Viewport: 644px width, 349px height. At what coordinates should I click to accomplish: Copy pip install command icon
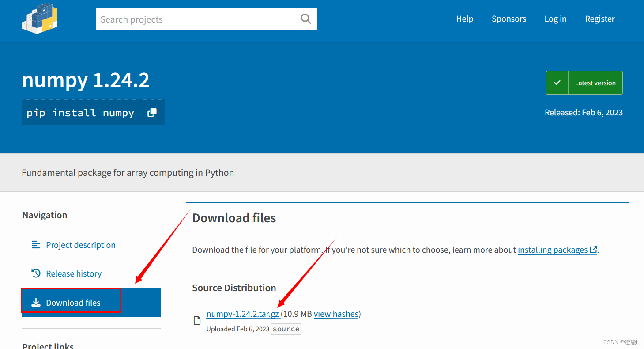[152, 113]
